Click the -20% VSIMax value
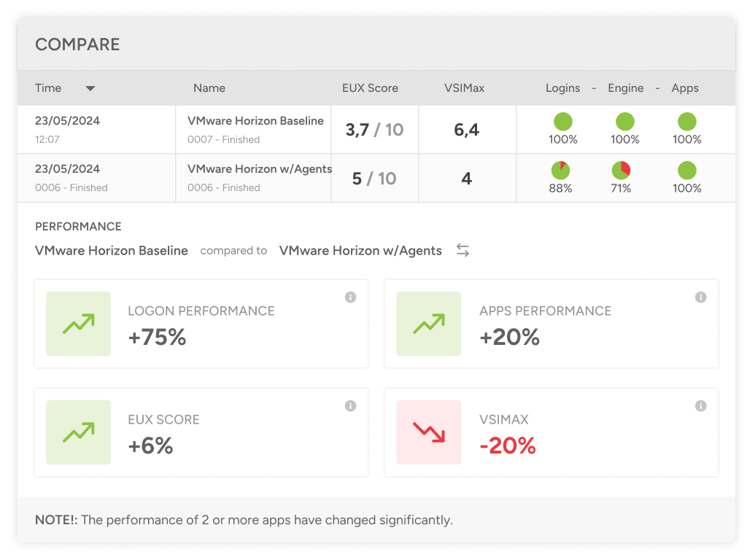 click(508, 446)
